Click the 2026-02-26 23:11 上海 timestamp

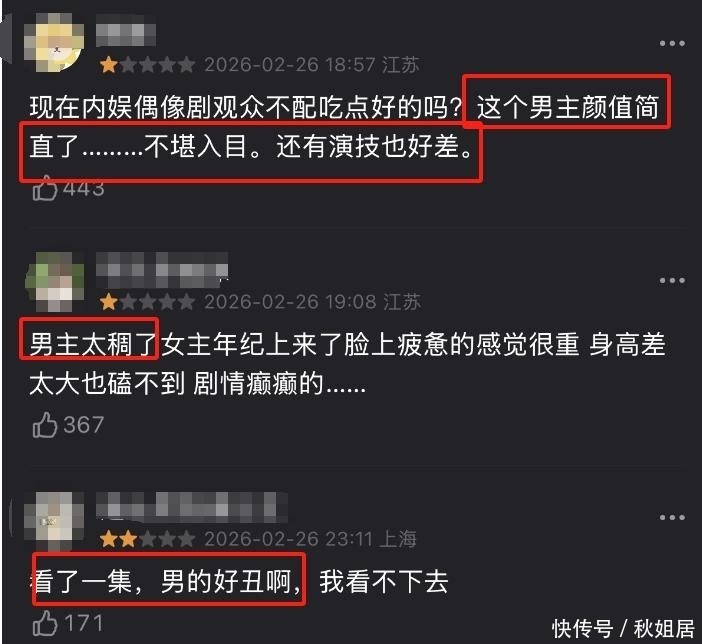(x=310, y=539)
